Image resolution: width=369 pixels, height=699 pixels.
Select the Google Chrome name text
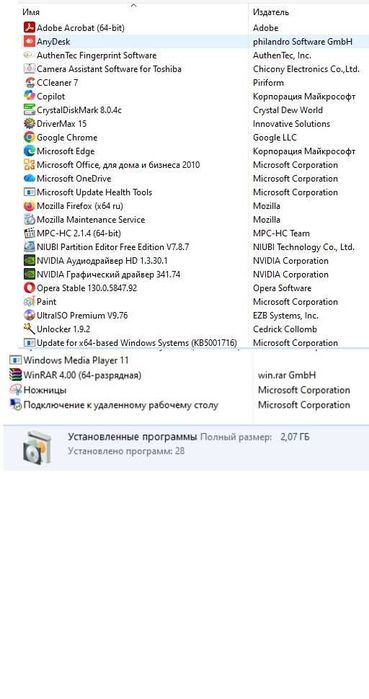pyautogui.click(x=67, y=137)
